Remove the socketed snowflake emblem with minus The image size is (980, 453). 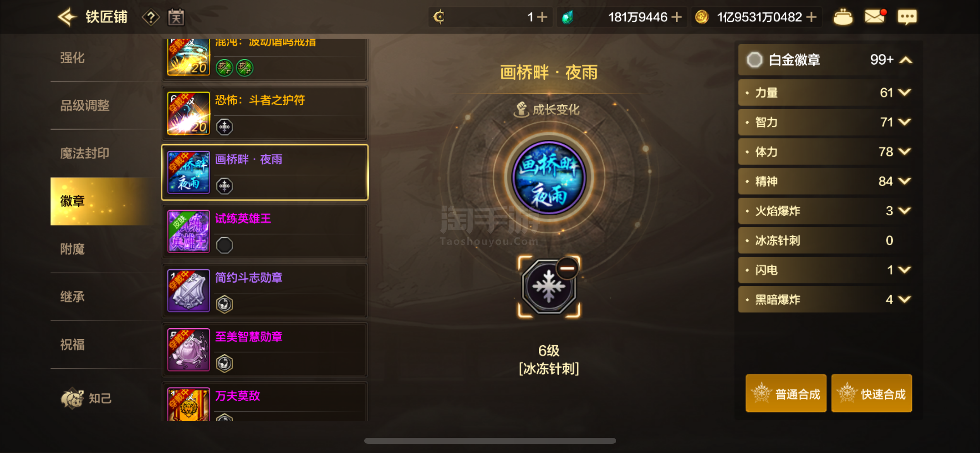point(567,268)
